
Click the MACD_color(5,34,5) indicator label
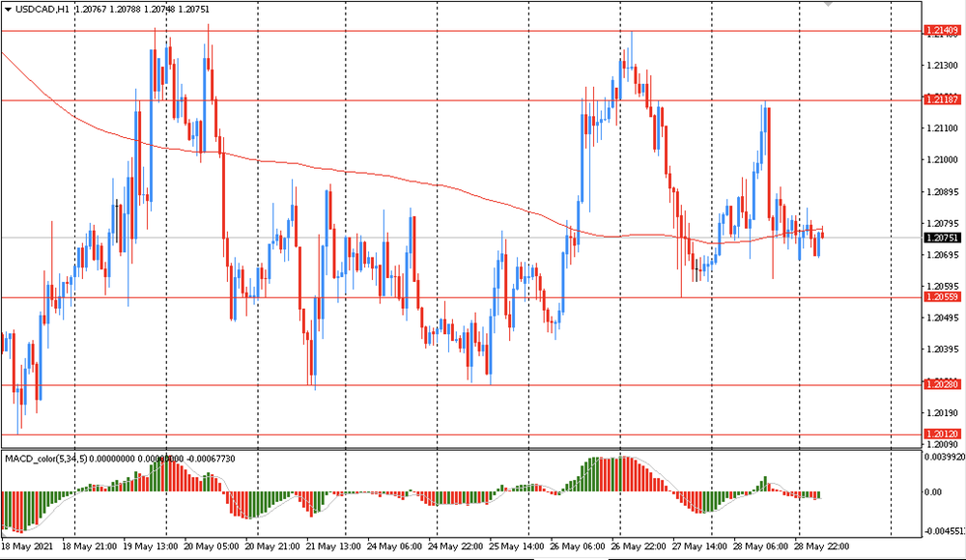pos(45,458)
